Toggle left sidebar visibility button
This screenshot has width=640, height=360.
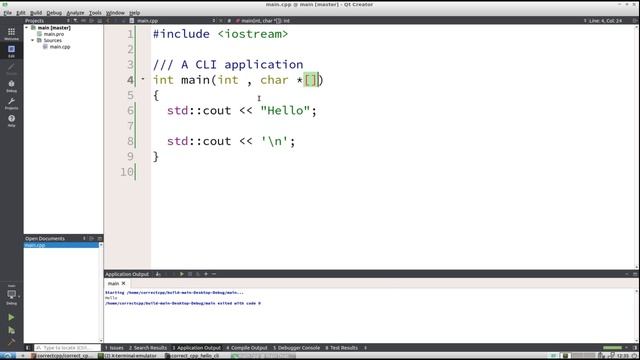click(x=28, y=348)
